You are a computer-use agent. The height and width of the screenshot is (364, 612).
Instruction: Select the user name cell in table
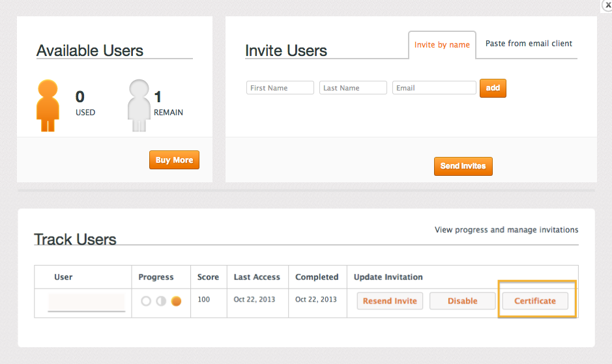(86, 302)
